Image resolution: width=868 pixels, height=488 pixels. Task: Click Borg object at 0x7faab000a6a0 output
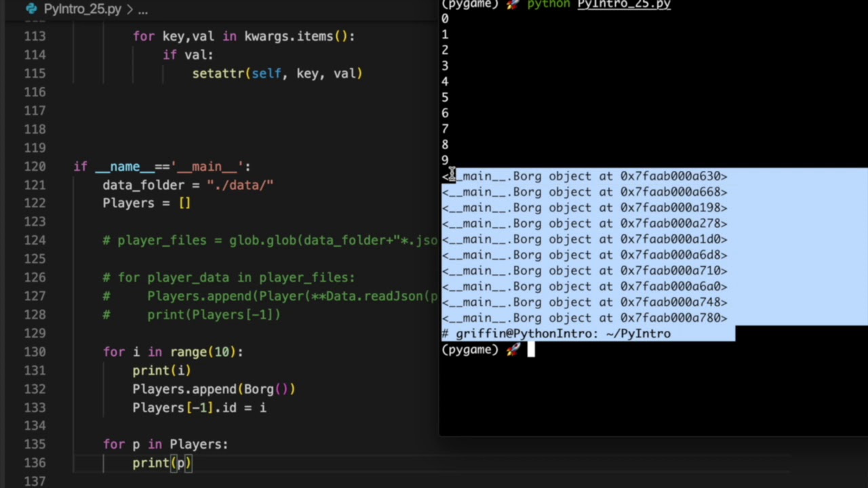coord(585,287)
